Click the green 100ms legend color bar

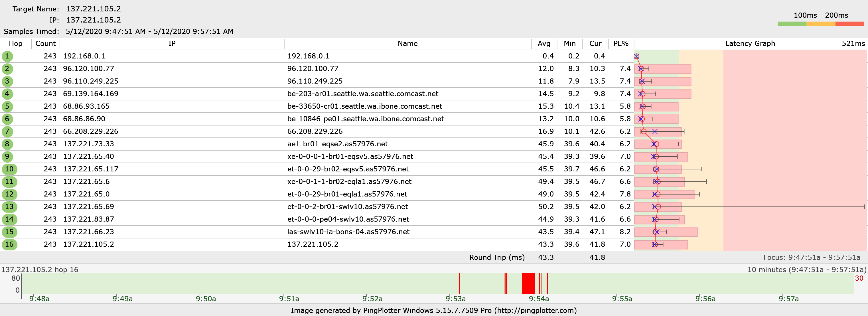(x=792, y=24)
